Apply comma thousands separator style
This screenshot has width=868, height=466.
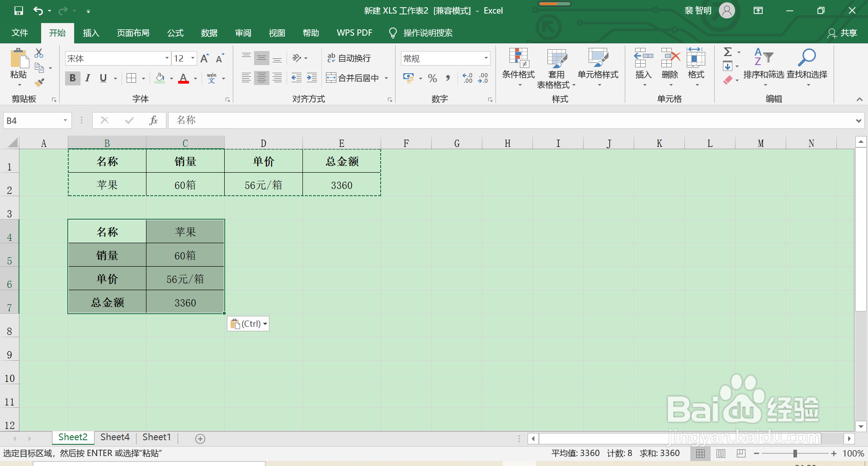(x=448, y=78)
